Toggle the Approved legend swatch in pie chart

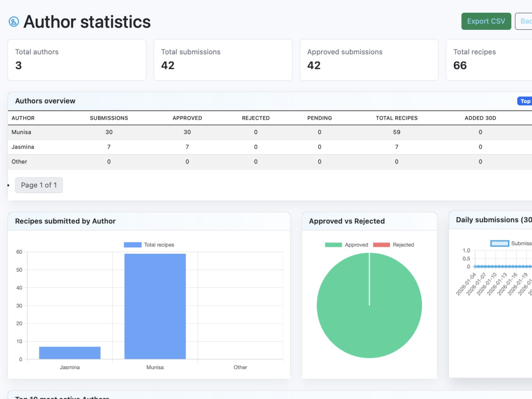coord(333,245)
